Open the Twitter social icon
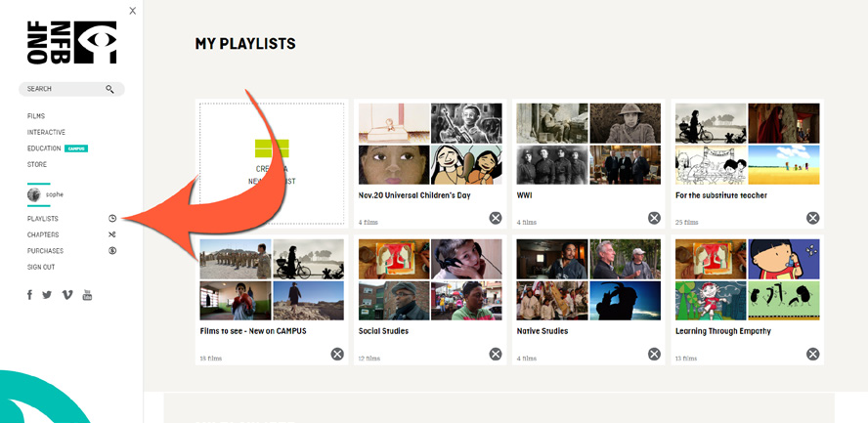 click(47, 295)
